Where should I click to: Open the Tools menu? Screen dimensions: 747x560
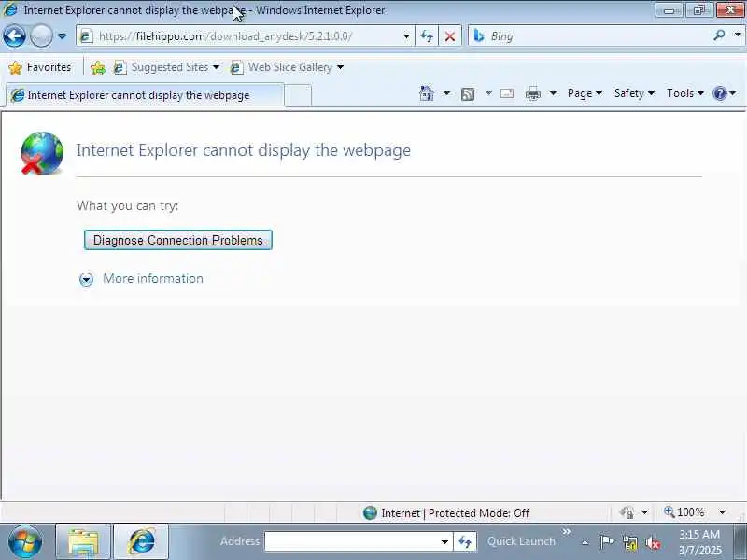(x=685, y=93)
